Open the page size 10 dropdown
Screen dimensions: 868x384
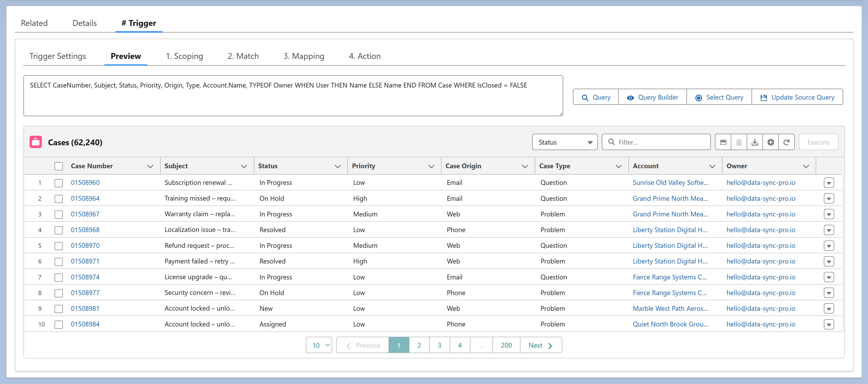pos(319,345)
